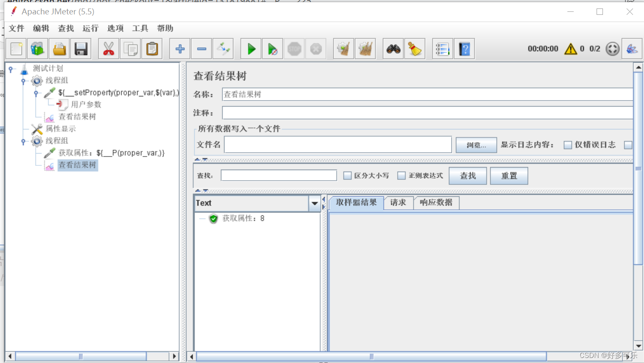
Task: Open Search with binoculars icon
Action: [393, 49]
